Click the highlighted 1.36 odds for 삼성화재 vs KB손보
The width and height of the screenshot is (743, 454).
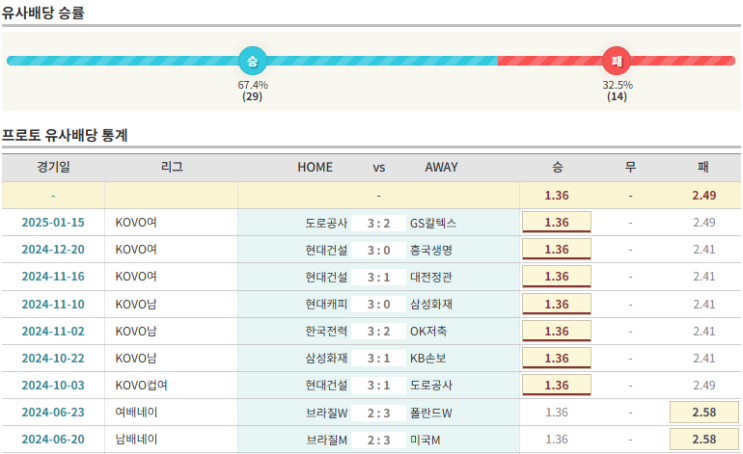click(556, 358)
